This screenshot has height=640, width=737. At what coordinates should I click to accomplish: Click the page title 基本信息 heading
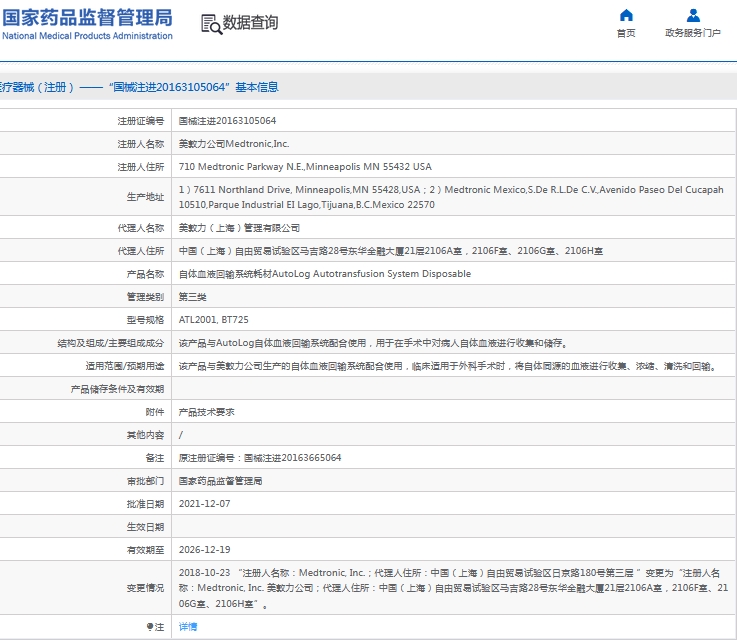point(257,87)
